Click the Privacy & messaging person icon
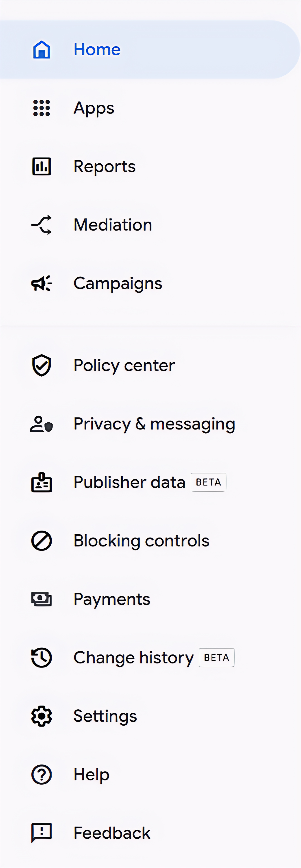Image resolution: width=301 pixels, height=868 pixels. click(x=41, y=424)
